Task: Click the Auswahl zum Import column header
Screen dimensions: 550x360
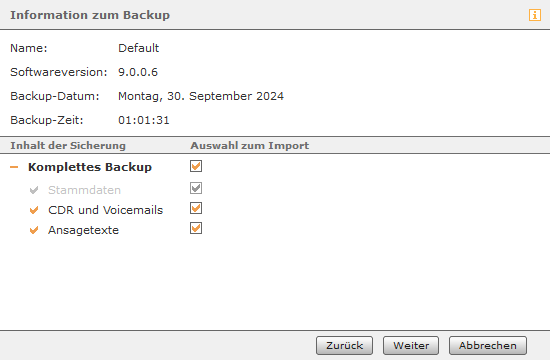Action: click(x=249, y=146)
